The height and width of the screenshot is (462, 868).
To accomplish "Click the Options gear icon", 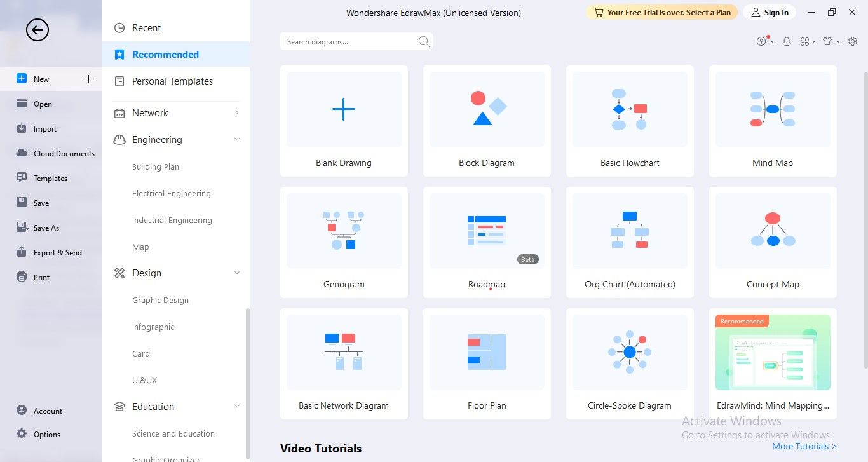I will 22,434.
